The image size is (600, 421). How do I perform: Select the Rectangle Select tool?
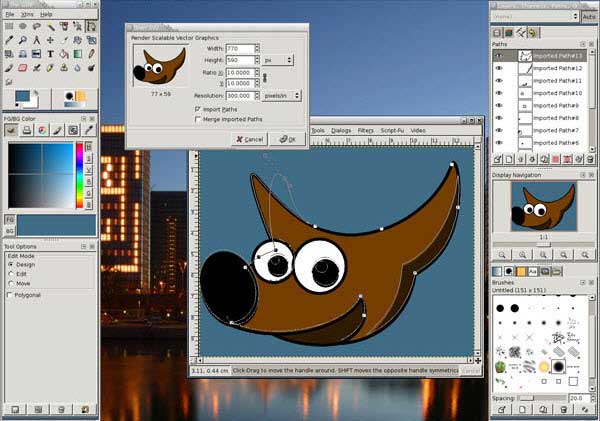click(x=9, y=26)
